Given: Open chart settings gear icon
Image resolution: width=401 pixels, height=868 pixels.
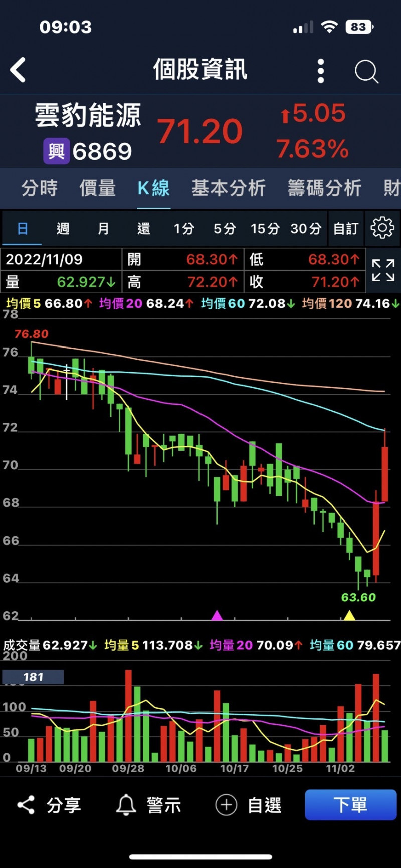Looking at the screenshot, I should point(382,228).
